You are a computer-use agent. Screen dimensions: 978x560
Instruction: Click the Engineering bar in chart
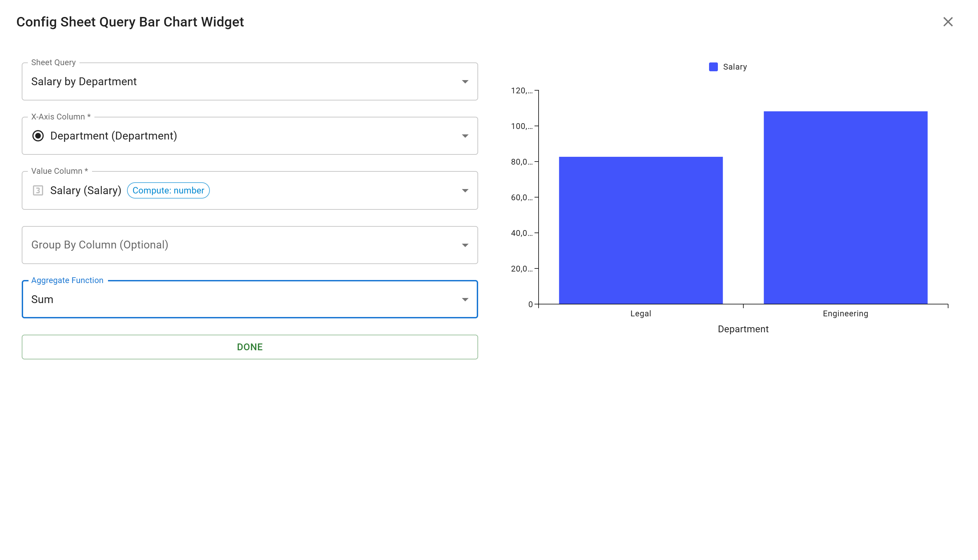point(845,208)
